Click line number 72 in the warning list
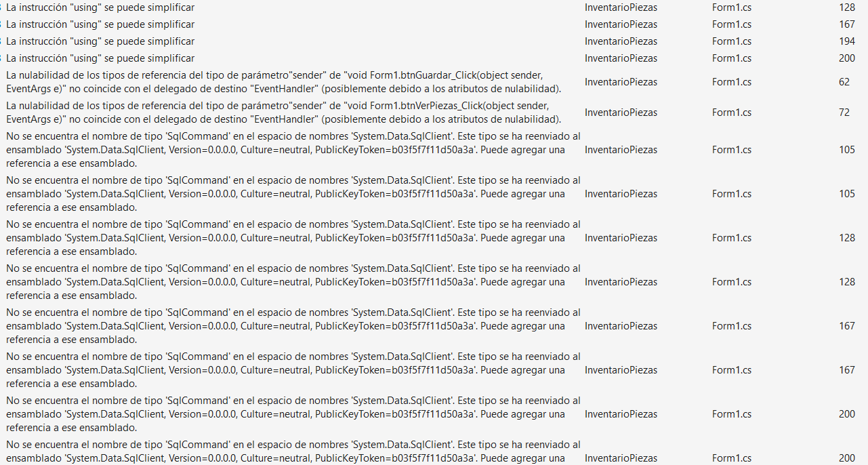The image size is (868, 465). [x=844, y=113]
